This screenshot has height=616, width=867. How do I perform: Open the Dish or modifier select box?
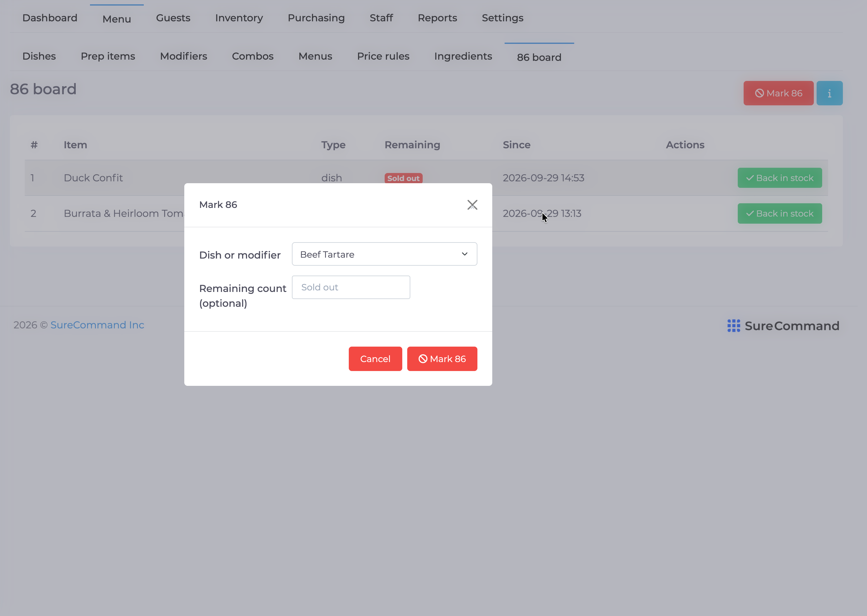coord(384,254)
